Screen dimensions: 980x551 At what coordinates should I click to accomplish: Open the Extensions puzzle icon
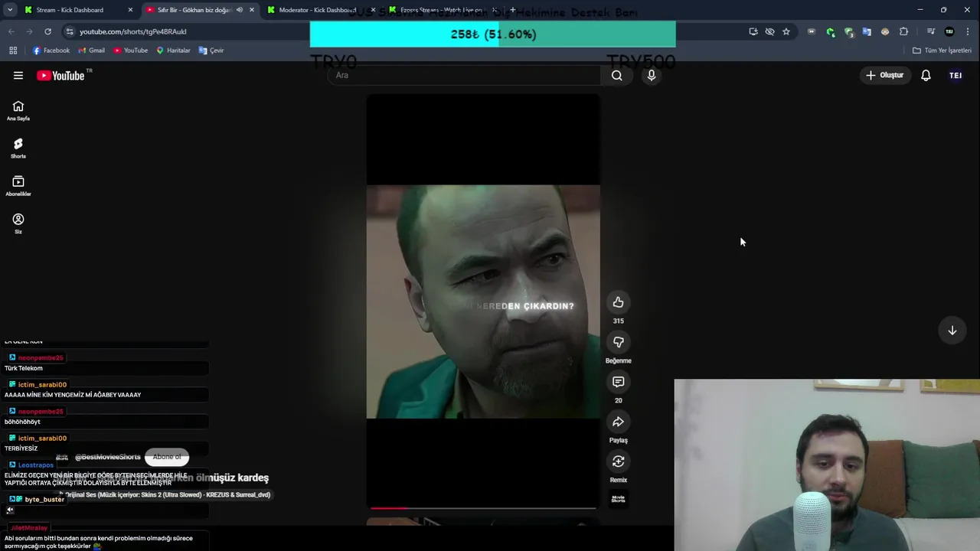(903, 31)
